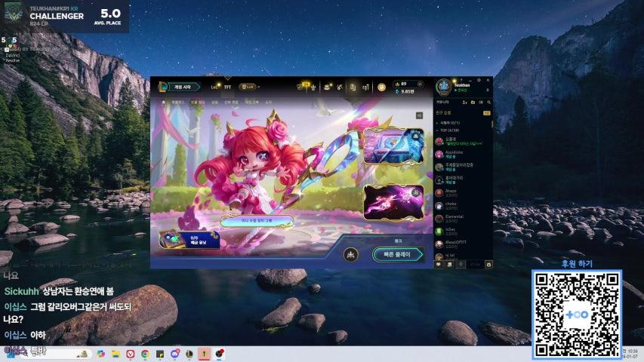This screenshot has width=644, height=362.
Task: Click the 게임 시작 play button
Action: pyautogui.click(x=180, y=87)
